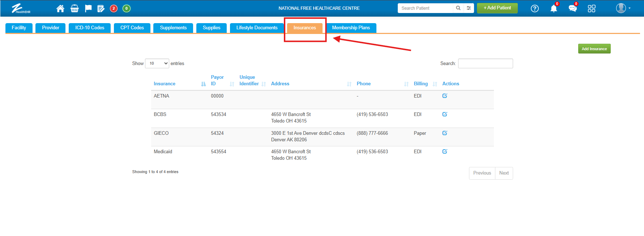Switch to the CPT Codes tab

(x=132, y=28)
